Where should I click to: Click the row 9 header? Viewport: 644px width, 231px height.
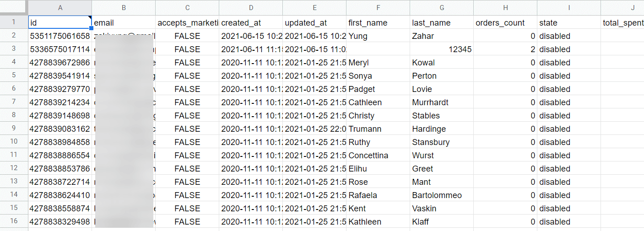click(14, 129)
